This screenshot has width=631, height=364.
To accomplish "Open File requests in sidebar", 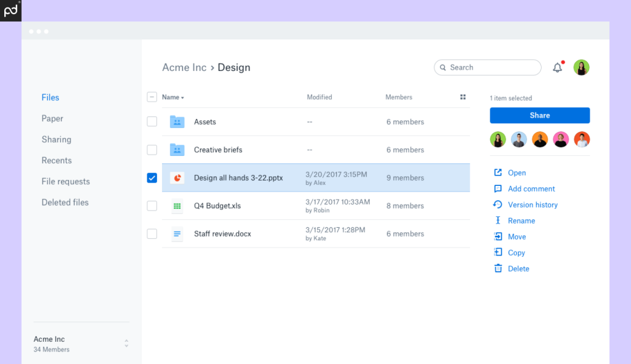I will coord(65,182).
